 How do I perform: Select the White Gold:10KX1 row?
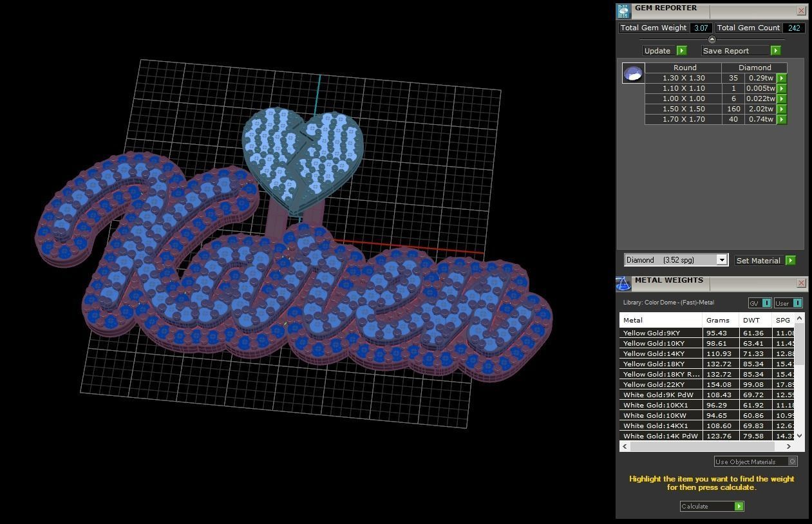[707, 405]
